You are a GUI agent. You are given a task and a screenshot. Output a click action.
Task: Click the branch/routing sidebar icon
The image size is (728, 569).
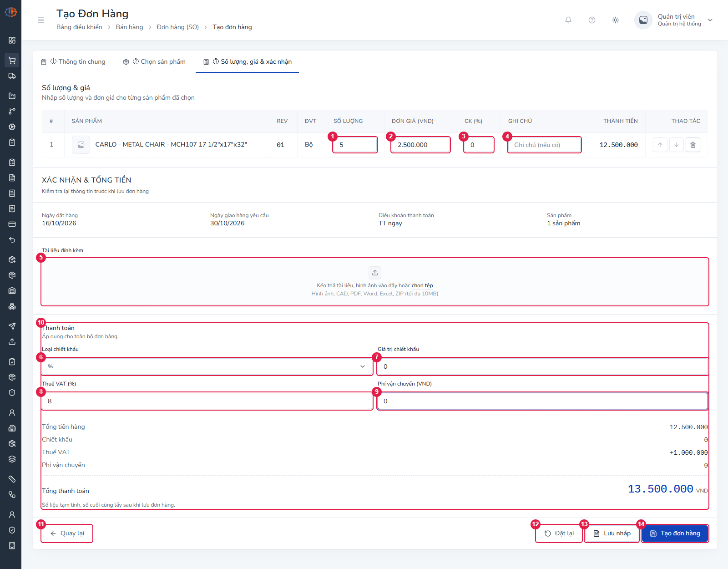pyautogui.click(x=12, y=112)
